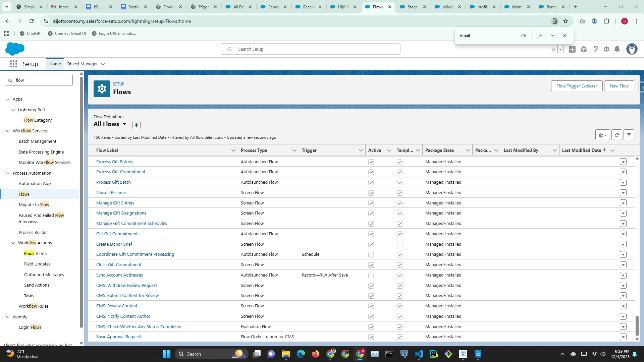Open the Salesforce notifications bell
This screenshot has height=362, width=644.
click(x=617, y=49)
